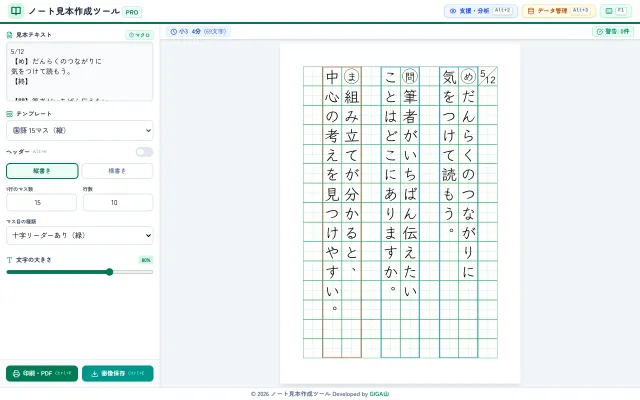
Task: Click the 文字の大きさ slider handle
Action: coord(109,272)
